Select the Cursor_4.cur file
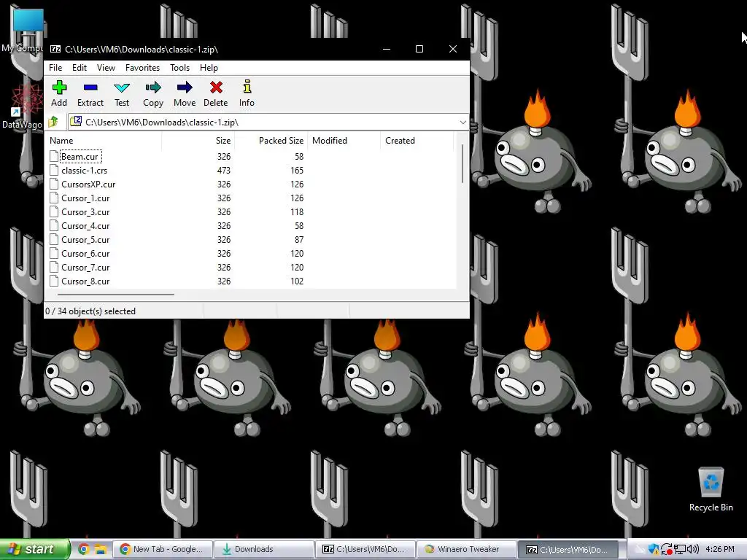Viewport: 747px width, 560px height. (x=85, y=226)
